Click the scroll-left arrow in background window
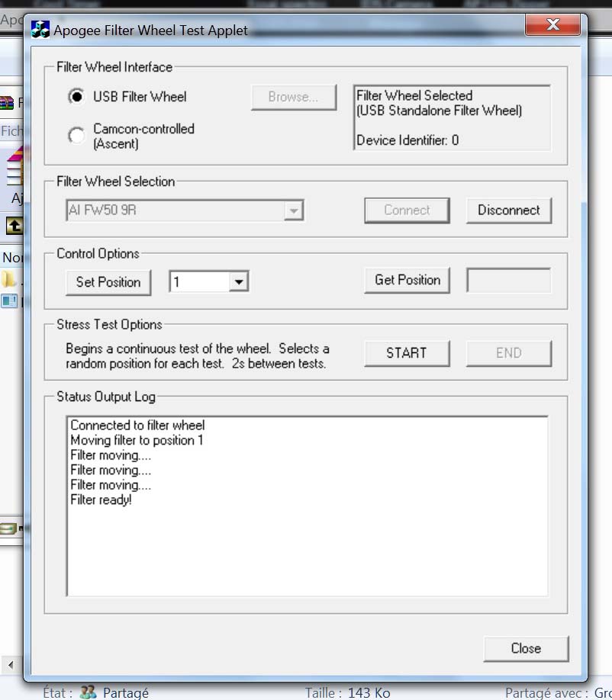 click(x=10, y=665)
